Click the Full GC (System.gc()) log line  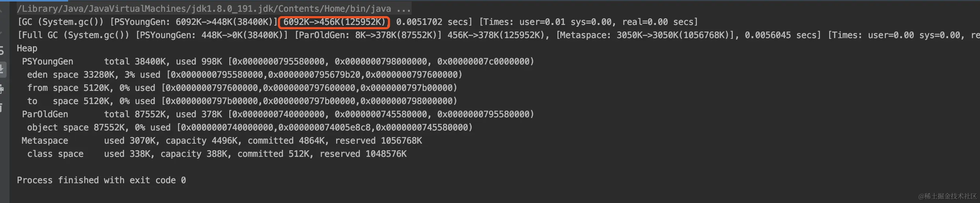(498, 35)
